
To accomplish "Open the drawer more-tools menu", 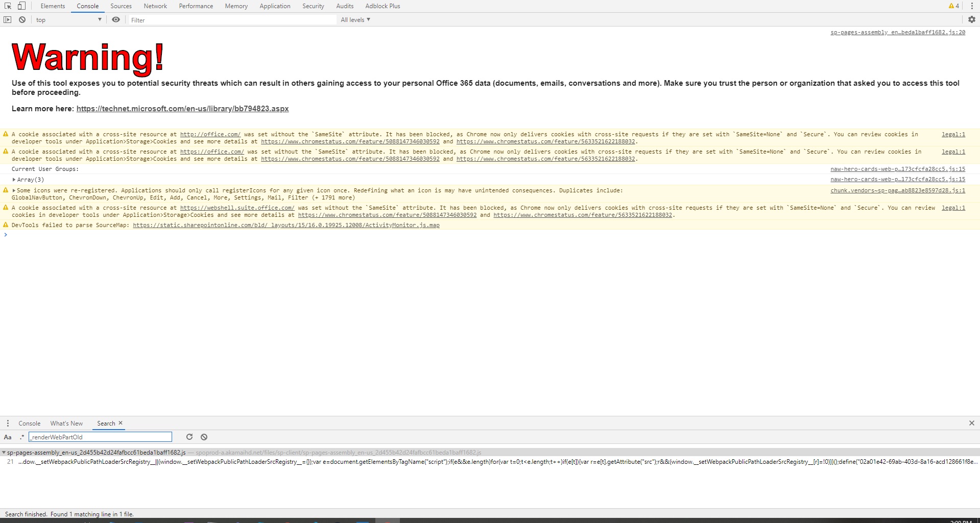I will pos(8,423).
